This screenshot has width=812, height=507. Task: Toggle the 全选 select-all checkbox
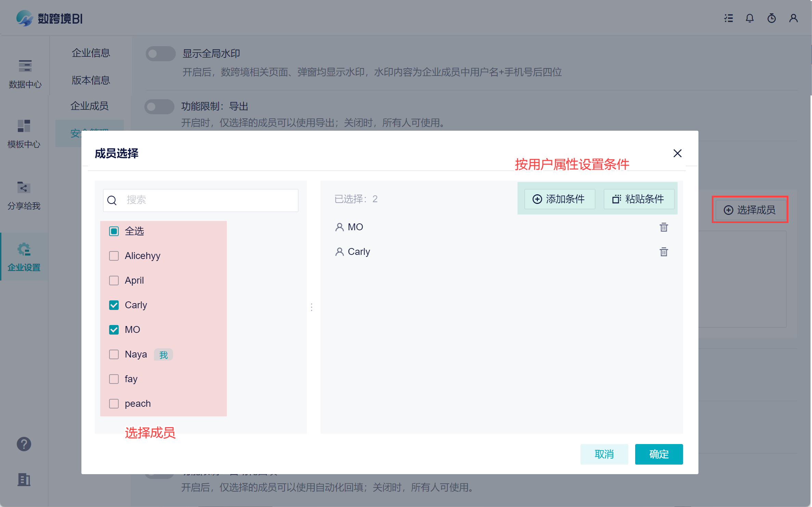point(114,231)
